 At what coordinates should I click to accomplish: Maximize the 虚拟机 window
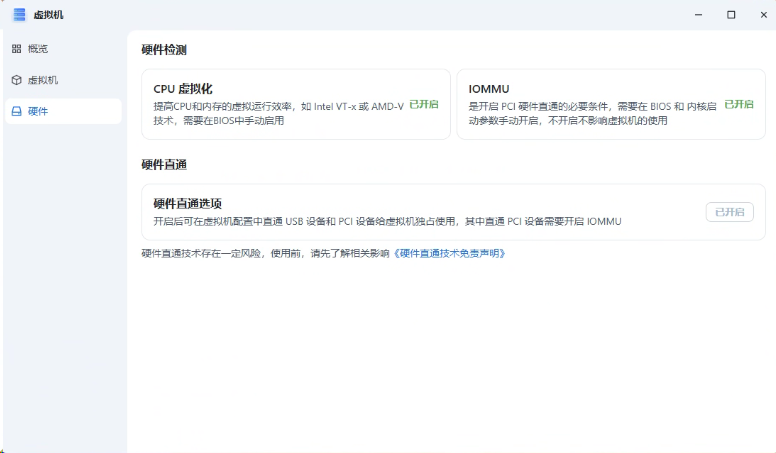pos(731,15)
